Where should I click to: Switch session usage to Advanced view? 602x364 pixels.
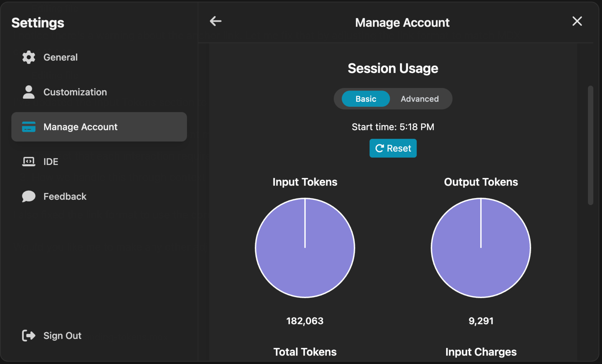[419, 99]
